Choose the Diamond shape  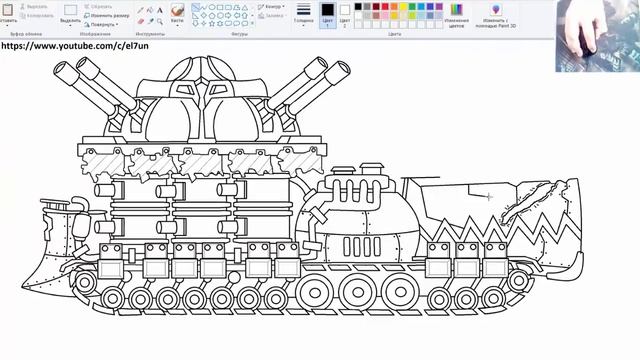(204, 16)
